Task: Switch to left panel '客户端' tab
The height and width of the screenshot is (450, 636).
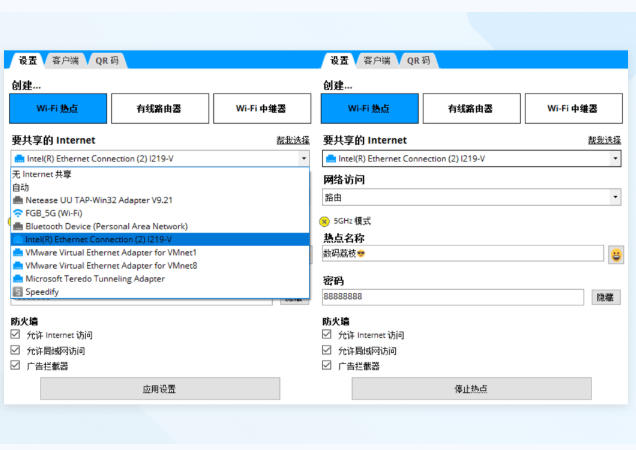Action: (66, 60)
